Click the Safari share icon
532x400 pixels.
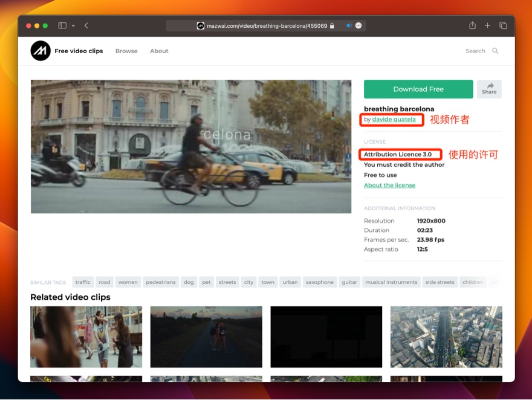pyautogui.click(x=472, y=26)
